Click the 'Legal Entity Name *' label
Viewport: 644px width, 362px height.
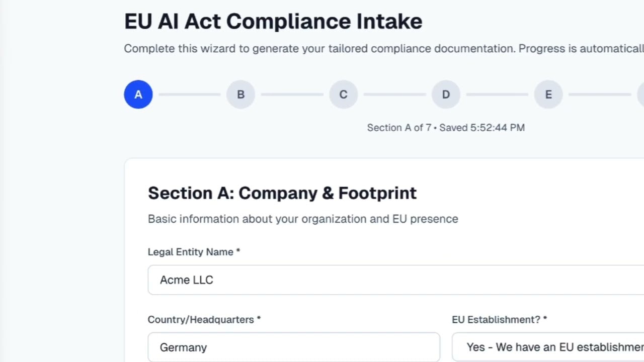(194, 252)
